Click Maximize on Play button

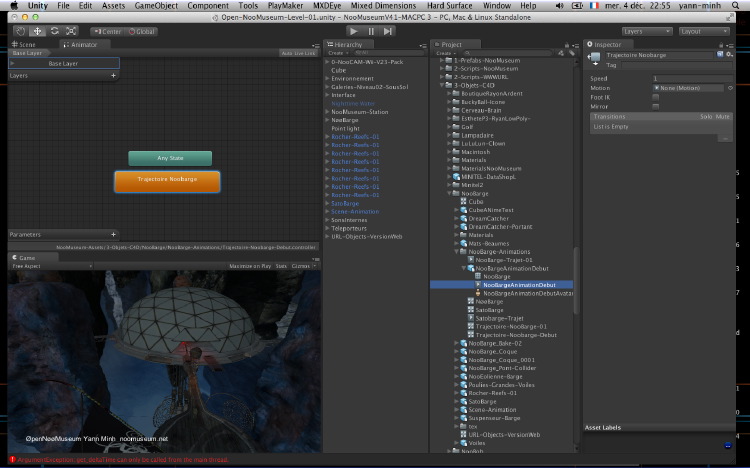click(250, 266)
